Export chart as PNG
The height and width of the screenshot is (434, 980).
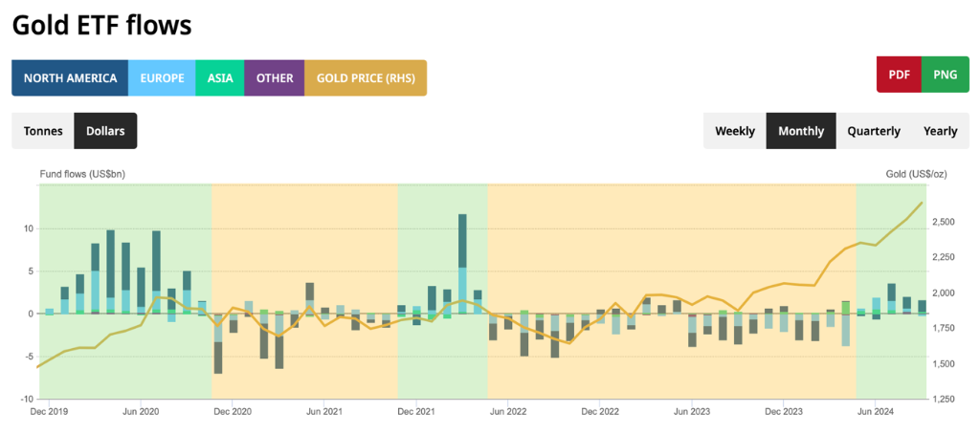pos(945,75)
